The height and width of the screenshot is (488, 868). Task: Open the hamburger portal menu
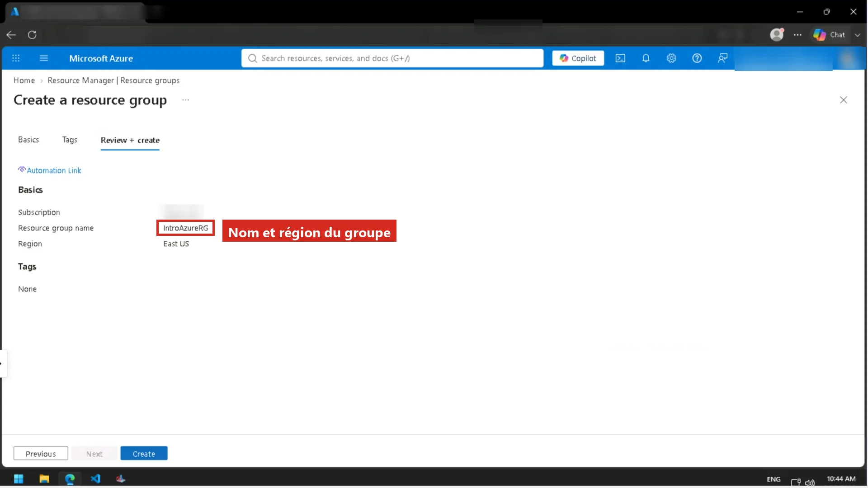pyautogui.click(x=44, y=58)
